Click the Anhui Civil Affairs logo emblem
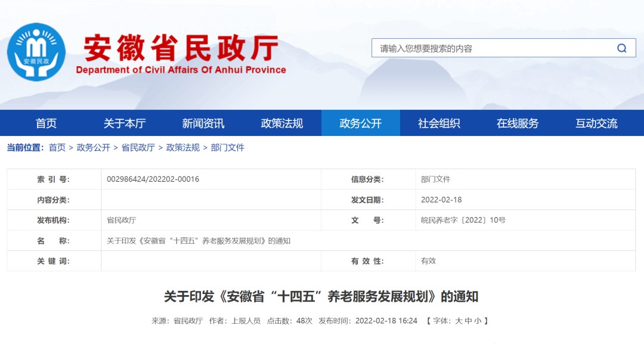Image resolution: width=644 pixels, height=344 pixels. (36, 52)
